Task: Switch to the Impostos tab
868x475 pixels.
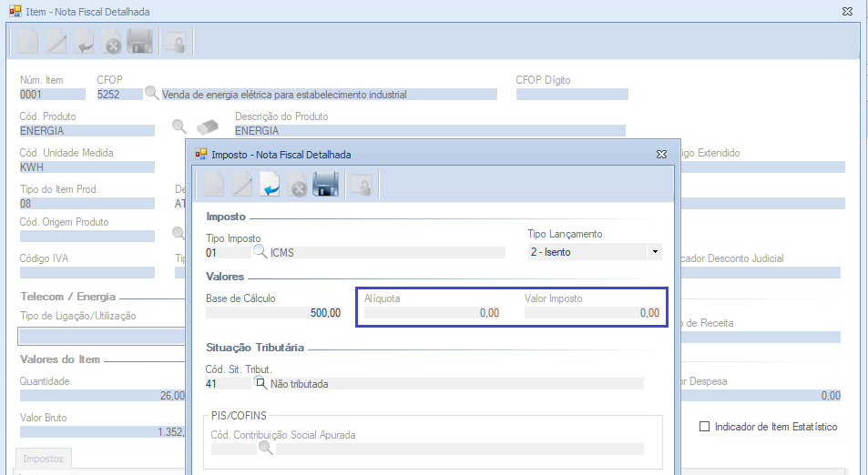Action: point(44,460)
